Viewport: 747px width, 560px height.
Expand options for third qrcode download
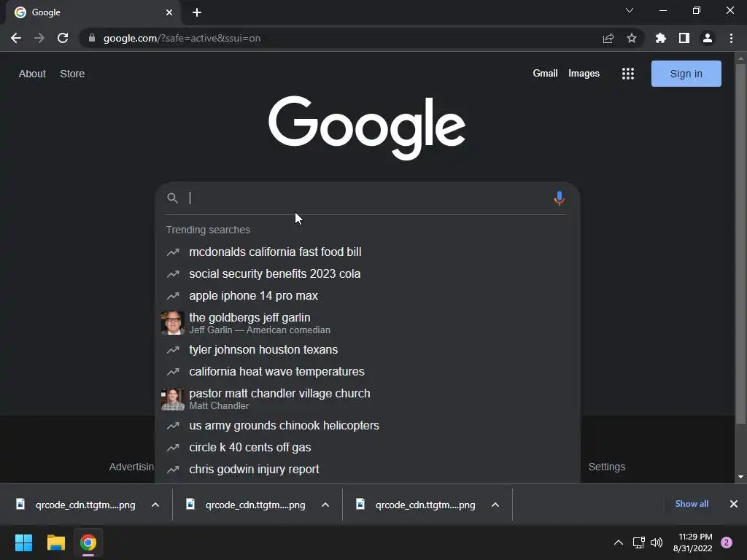pos(495,505)
